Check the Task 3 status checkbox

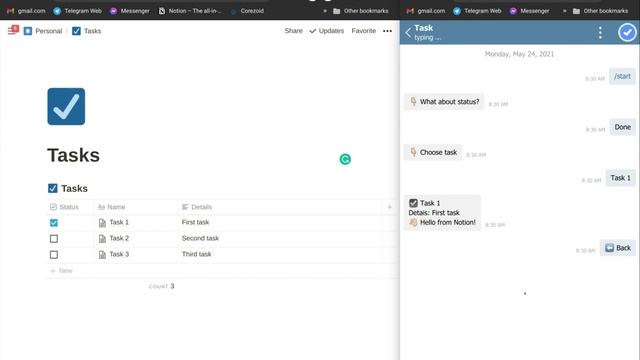point(54,255)
